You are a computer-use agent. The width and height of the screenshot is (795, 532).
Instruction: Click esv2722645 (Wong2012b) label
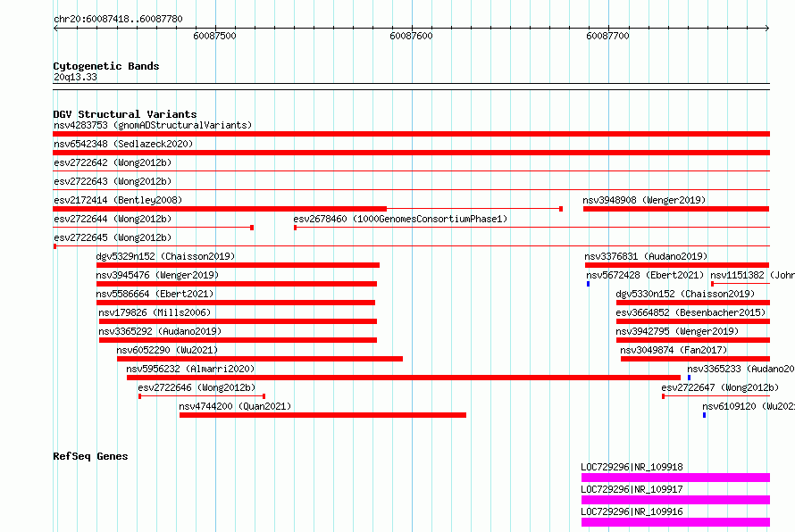pyautogui.click(x=113, y=237)
